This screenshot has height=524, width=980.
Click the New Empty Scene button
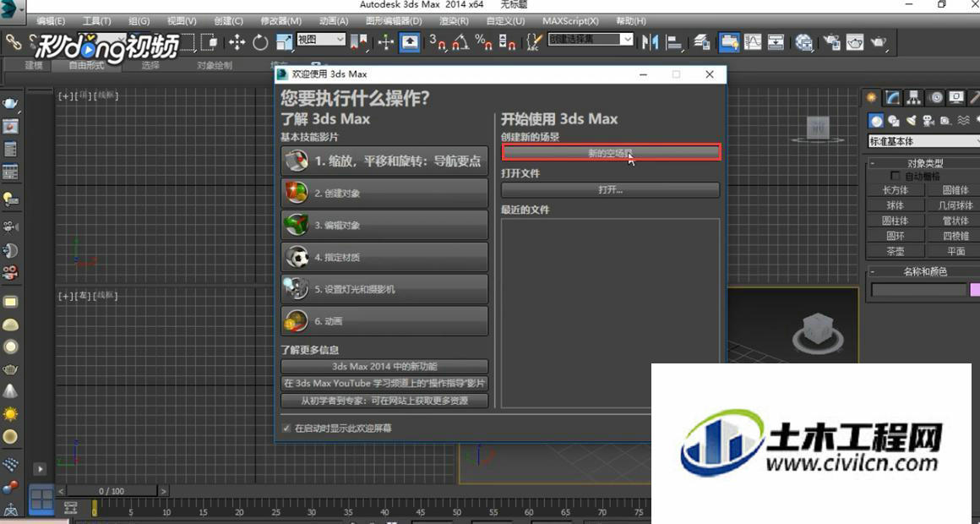tap(611, 153)
